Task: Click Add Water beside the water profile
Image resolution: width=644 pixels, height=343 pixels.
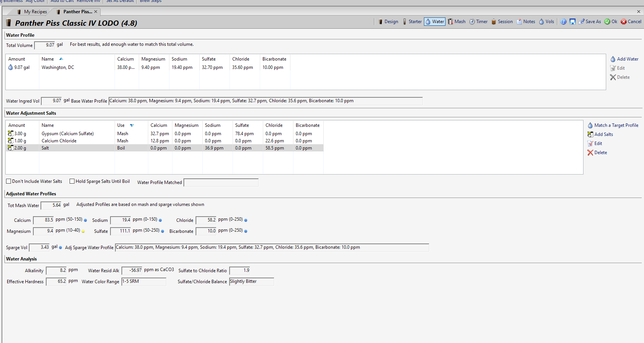Action: [624, 59]
